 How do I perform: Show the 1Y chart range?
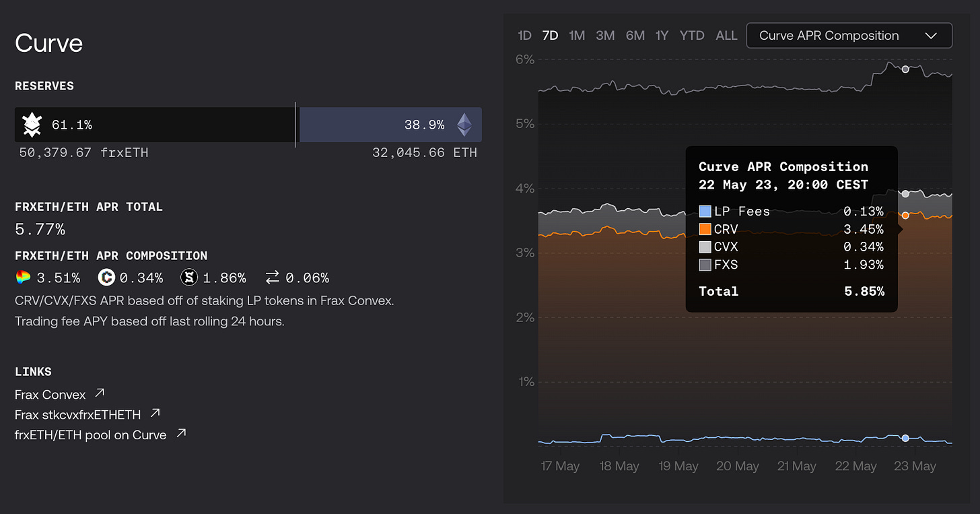tap(662, 36)
